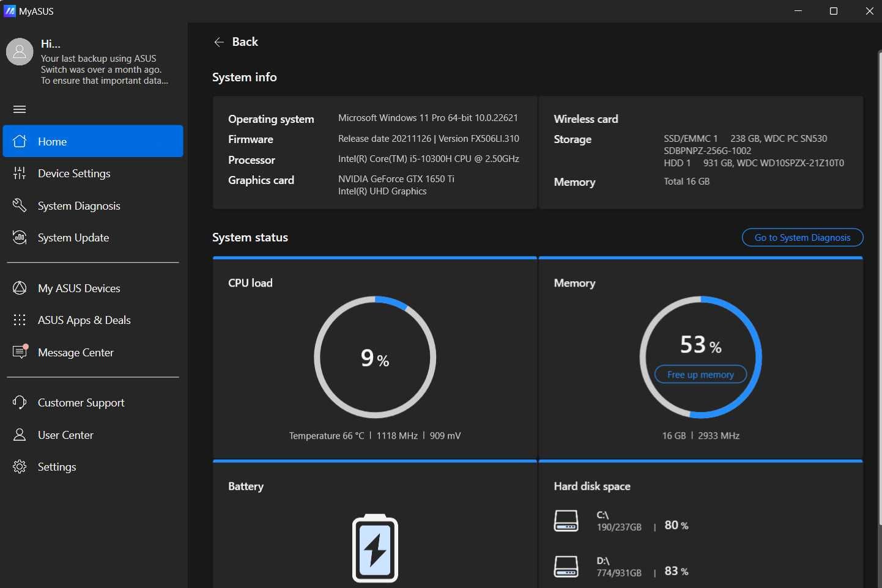Open System Update menu item
The image size is (882, 588).
[93, 238]
